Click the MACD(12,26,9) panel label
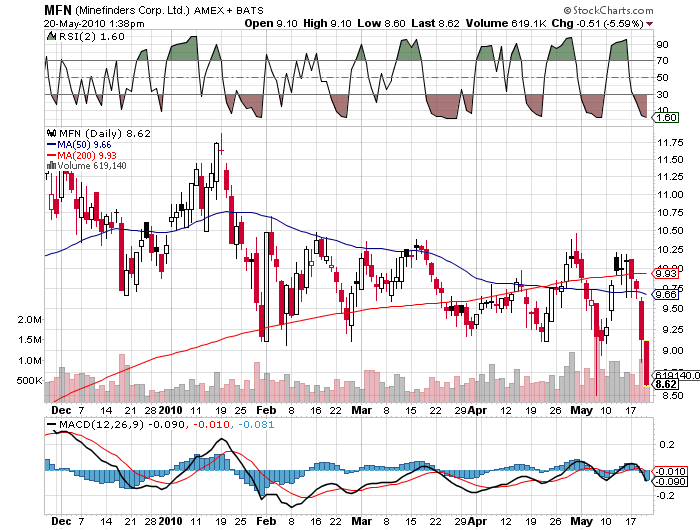 tap(101, 424)
